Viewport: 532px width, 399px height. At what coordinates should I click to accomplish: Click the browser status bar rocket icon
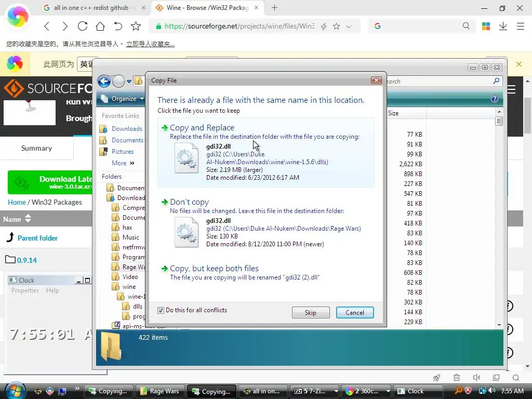436,378
